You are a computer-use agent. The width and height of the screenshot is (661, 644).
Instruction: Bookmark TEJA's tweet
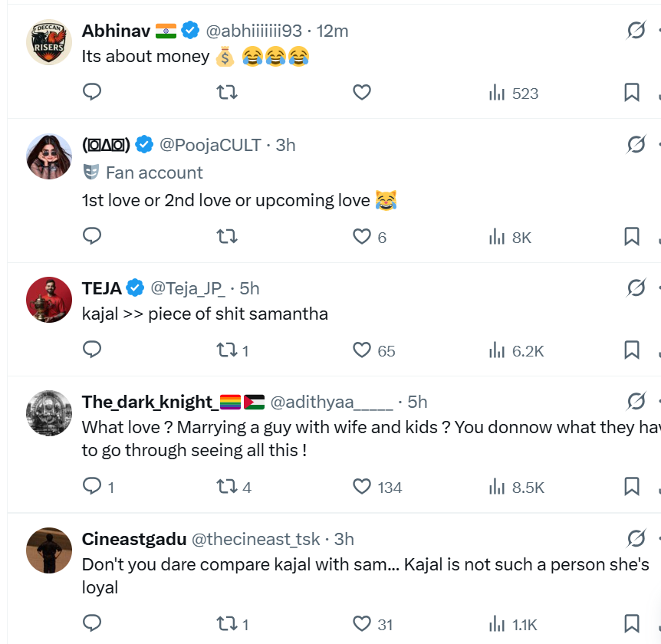631,350
